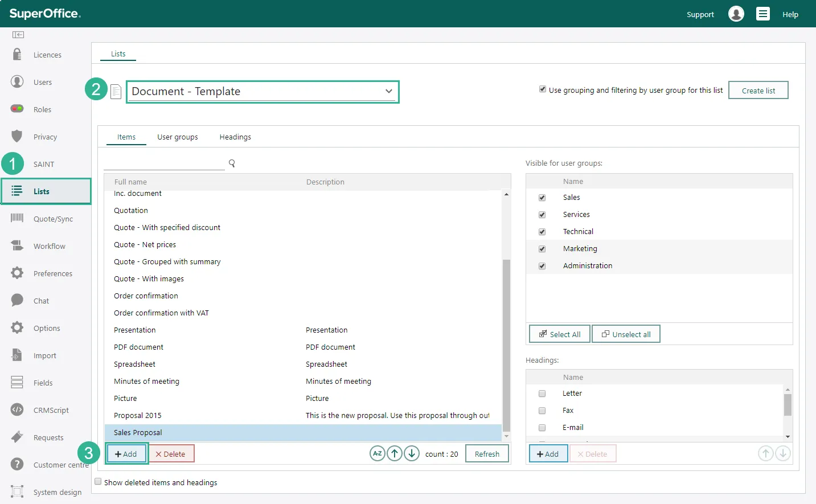Switch to the User groups tab

click(178, 137)
